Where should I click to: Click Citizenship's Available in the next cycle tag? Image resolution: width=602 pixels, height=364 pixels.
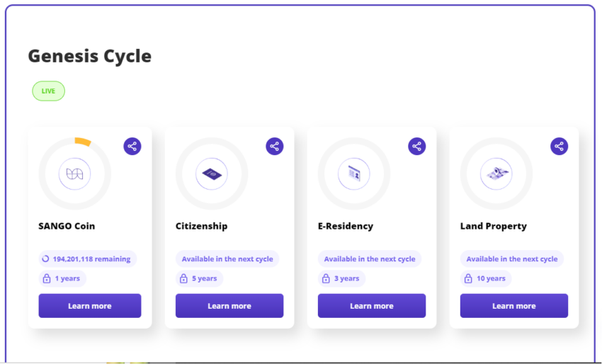coord(227,258)
